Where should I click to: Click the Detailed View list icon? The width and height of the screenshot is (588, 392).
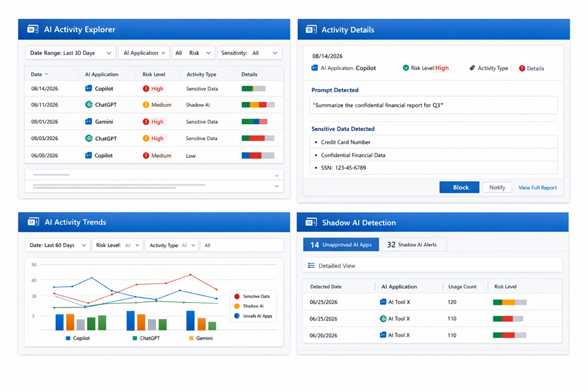pos(311,266)
